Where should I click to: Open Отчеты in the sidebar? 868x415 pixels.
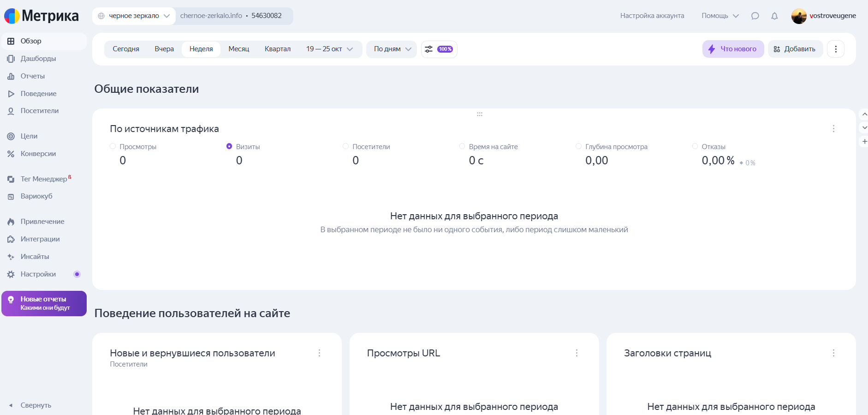[x=32, y=76]
